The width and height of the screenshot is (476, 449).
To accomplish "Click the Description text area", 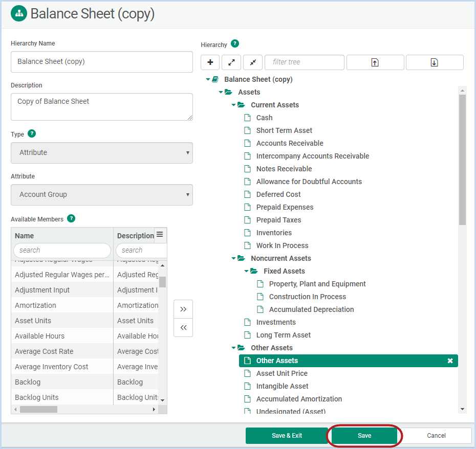I will 102,107.
